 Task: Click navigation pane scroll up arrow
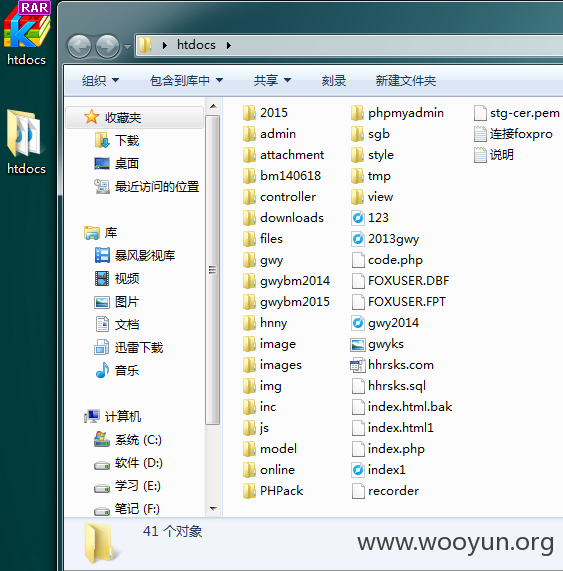[x=213, y=106]
